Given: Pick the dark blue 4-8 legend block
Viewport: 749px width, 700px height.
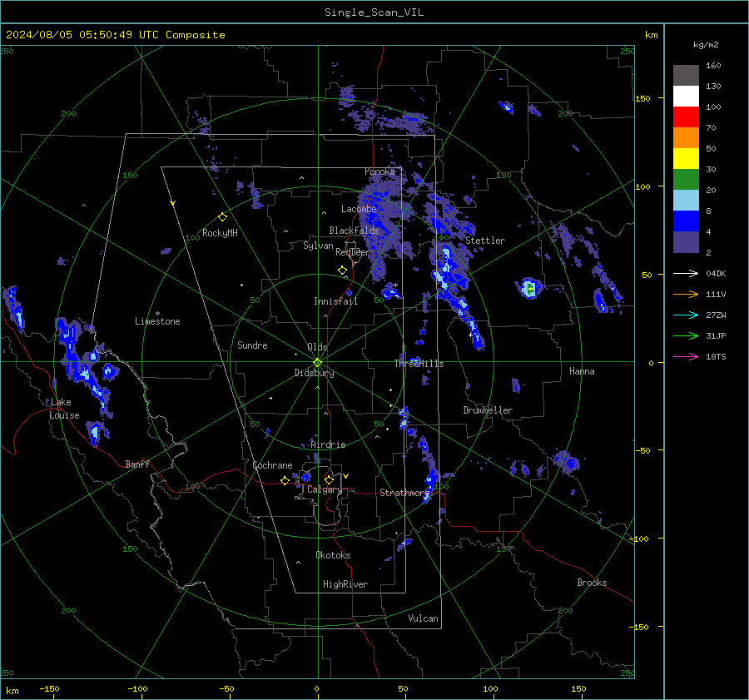Looking at the screenshot, I should (x=686, y=221).
